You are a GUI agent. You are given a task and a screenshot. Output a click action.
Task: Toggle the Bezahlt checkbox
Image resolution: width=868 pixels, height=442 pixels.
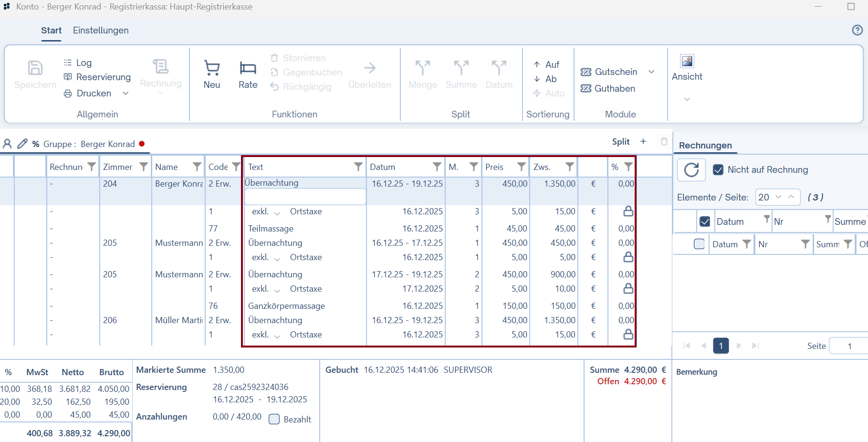274,419
